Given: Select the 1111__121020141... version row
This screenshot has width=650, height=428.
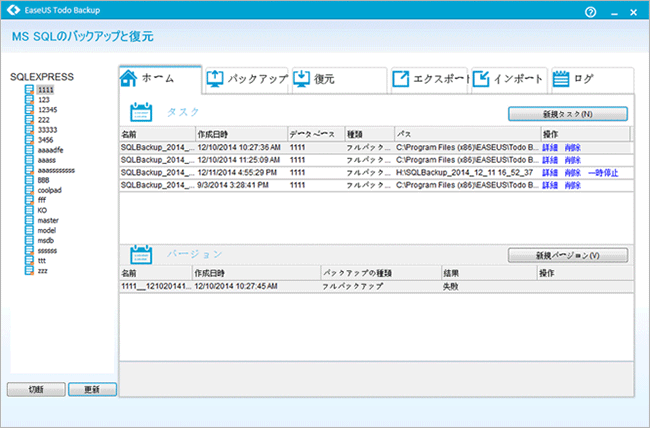Looking at the screenshot, I should (376, 287).
